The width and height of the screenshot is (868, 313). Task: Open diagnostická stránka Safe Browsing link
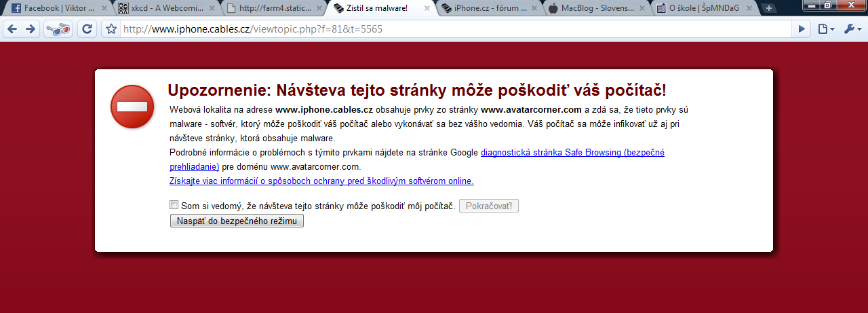572,153
